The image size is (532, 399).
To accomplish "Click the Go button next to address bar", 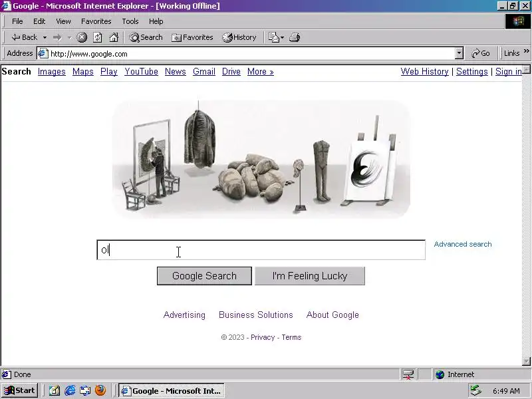I will (x=481, y=53).
